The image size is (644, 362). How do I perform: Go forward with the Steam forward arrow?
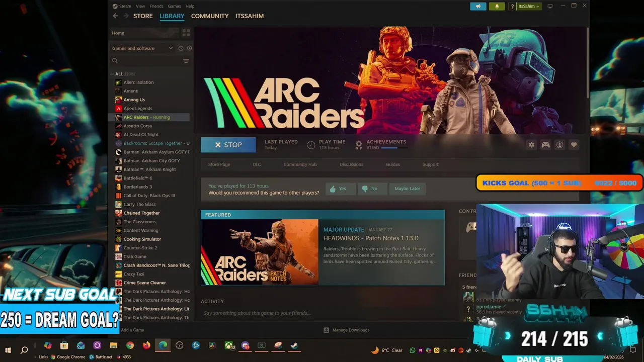coord(125,16)
